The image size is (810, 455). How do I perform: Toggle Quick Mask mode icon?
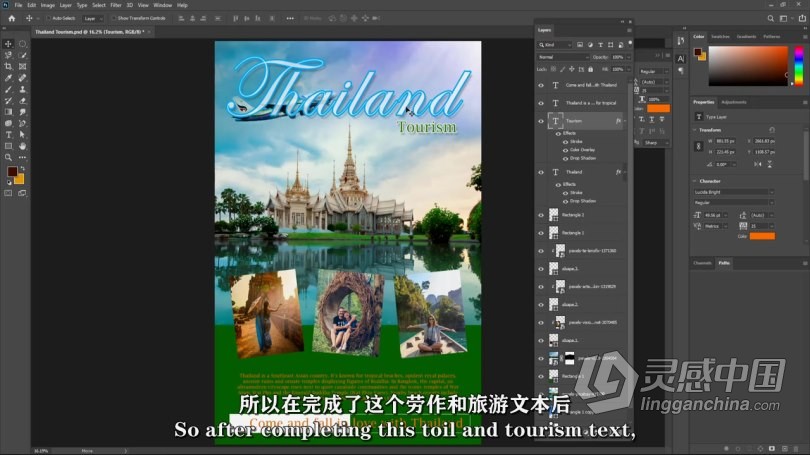tap(8, 193)
